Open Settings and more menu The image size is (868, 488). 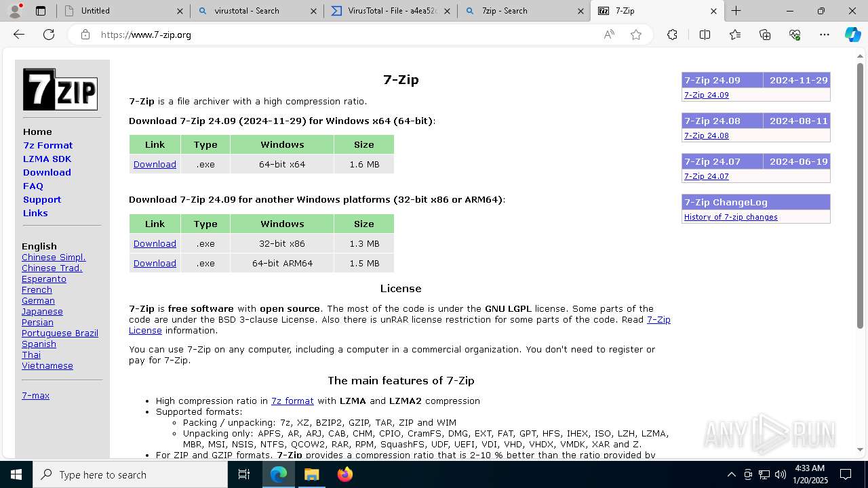click(x=825, y=35)
